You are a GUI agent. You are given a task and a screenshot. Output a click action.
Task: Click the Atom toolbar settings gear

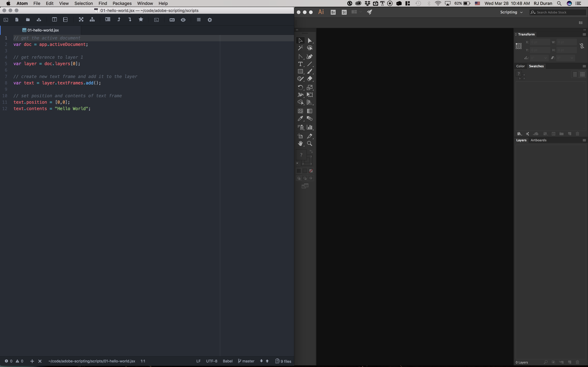(210, 20)
